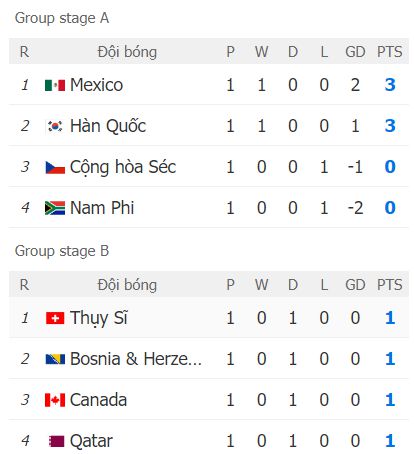Select the Nam Phi team name
Viewport: 414px width, 454px height.
102,208
